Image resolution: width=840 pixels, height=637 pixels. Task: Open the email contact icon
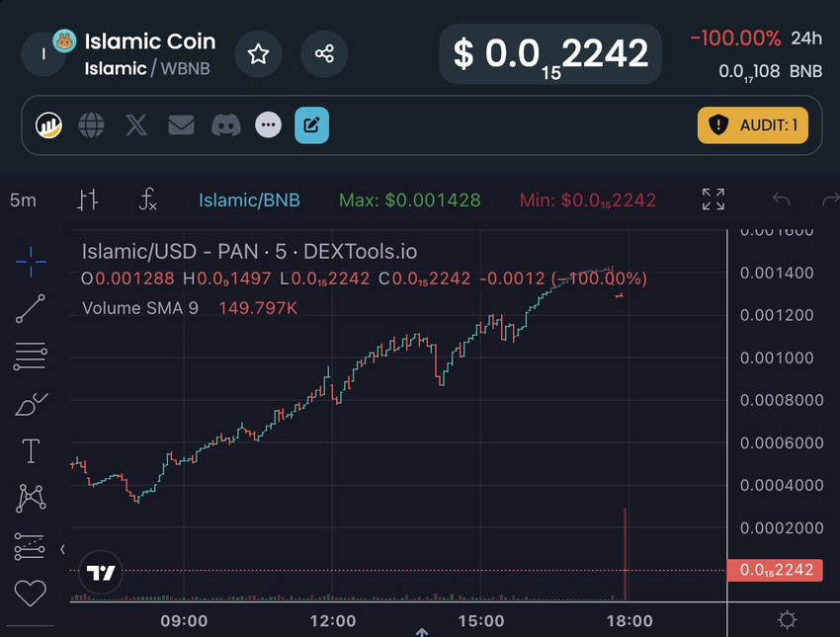coord(181,125)
